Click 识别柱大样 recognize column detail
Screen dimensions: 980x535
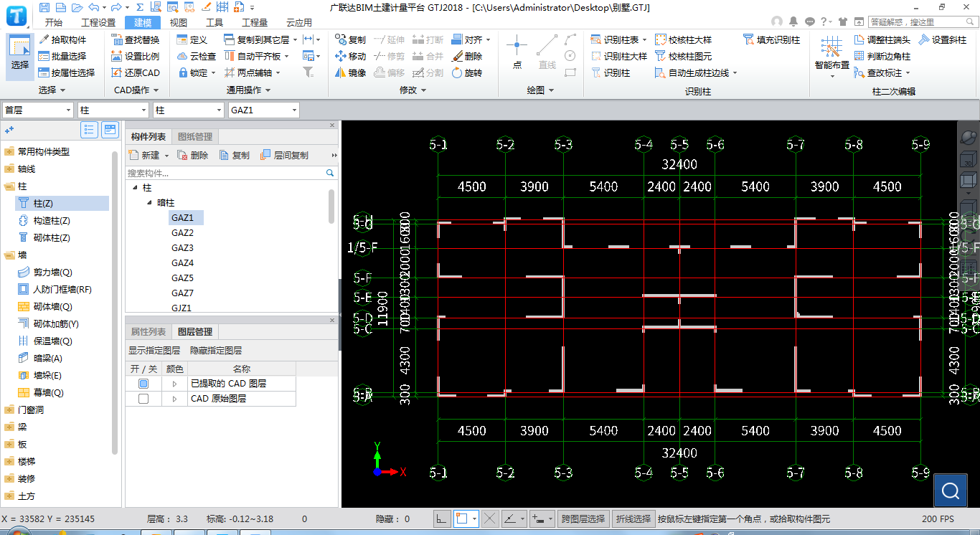click(619, 56)
